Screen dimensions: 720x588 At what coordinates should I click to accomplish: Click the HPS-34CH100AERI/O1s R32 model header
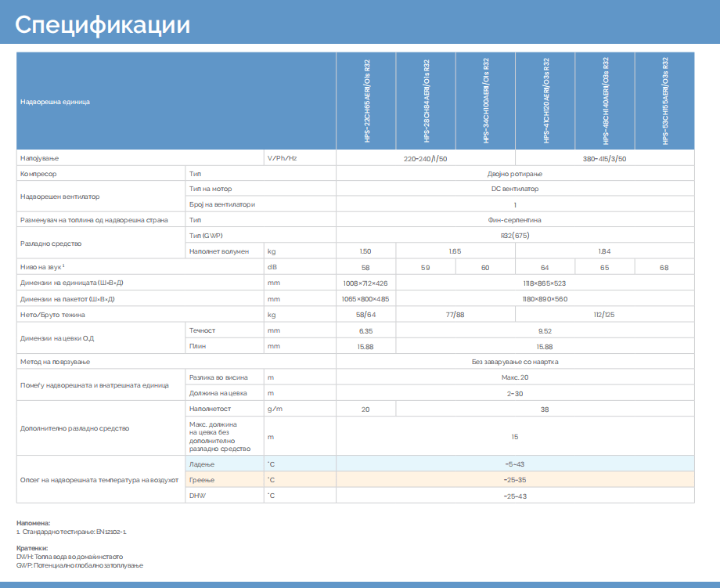[x=486, y=101]
